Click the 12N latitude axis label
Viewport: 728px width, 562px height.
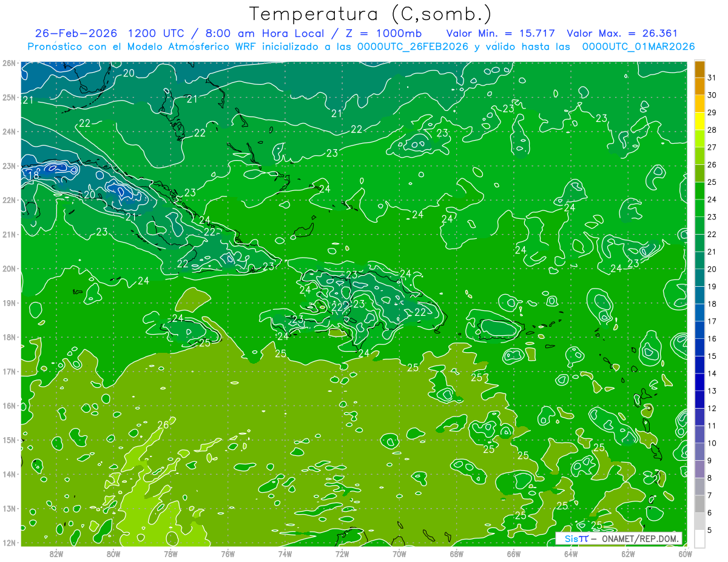point(8,543)
